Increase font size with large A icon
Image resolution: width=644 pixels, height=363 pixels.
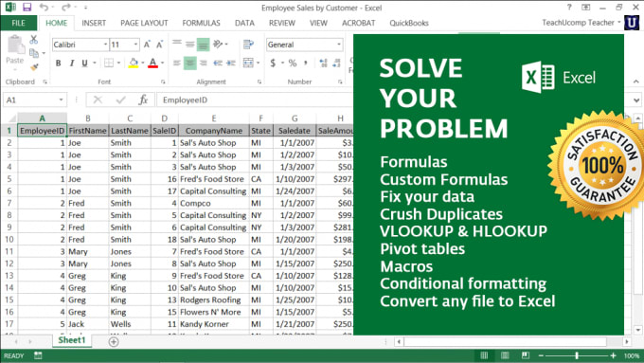click(147, 45)
